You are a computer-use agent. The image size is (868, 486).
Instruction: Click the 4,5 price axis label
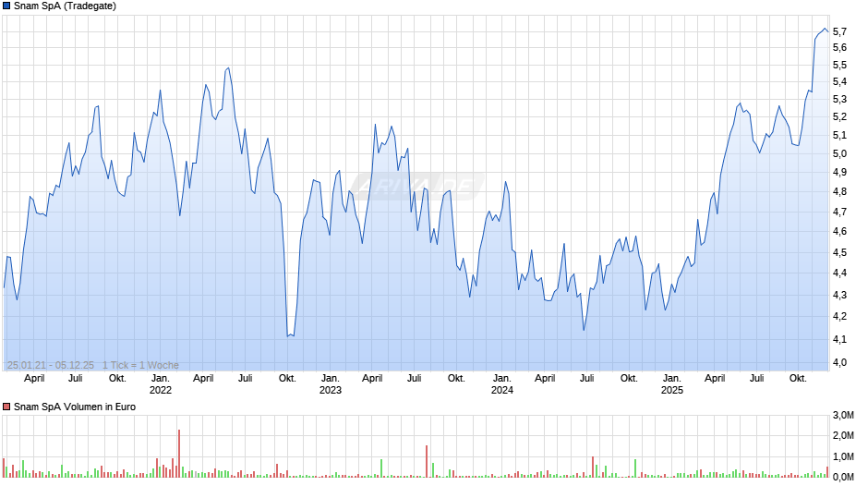pos(839,252)
